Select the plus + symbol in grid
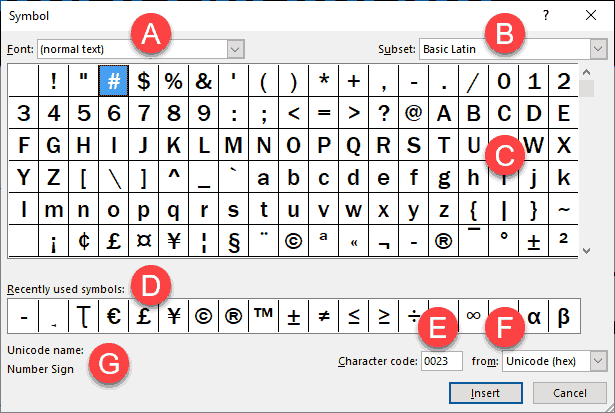This screenshot has height=413, width=615. [x=353, y=81]
